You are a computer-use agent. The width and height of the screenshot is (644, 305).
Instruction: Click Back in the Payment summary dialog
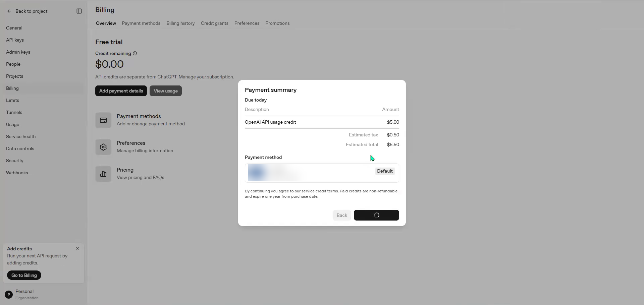[342, 215]
